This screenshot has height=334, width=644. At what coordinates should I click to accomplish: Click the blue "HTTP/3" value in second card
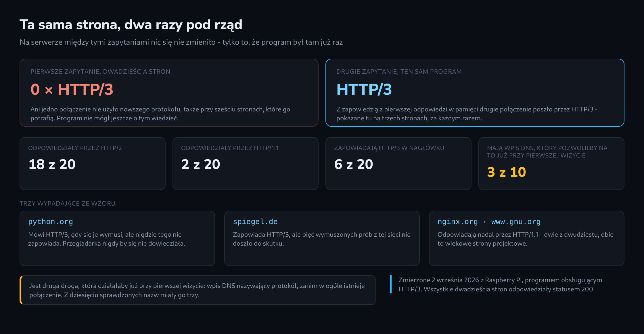(364, 89)
